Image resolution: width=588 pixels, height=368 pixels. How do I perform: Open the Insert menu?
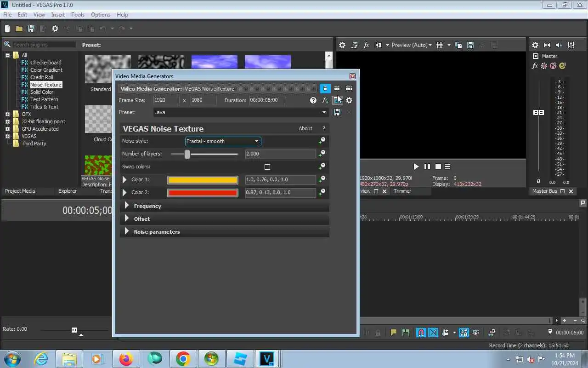58,15
